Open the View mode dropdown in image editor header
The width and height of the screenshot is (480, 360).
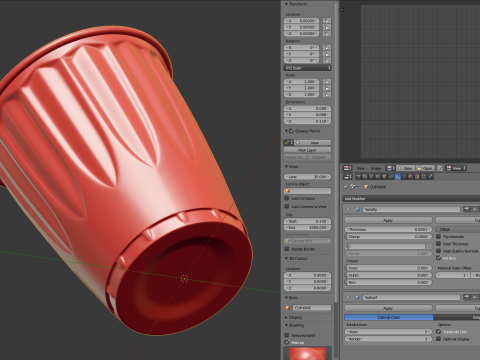click(456, 168)
